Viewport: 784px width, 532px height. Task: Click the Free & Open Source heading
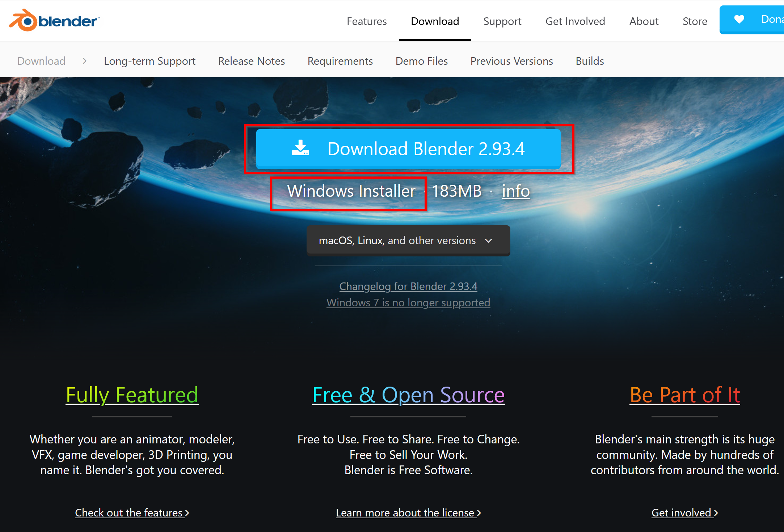[408, 395]
